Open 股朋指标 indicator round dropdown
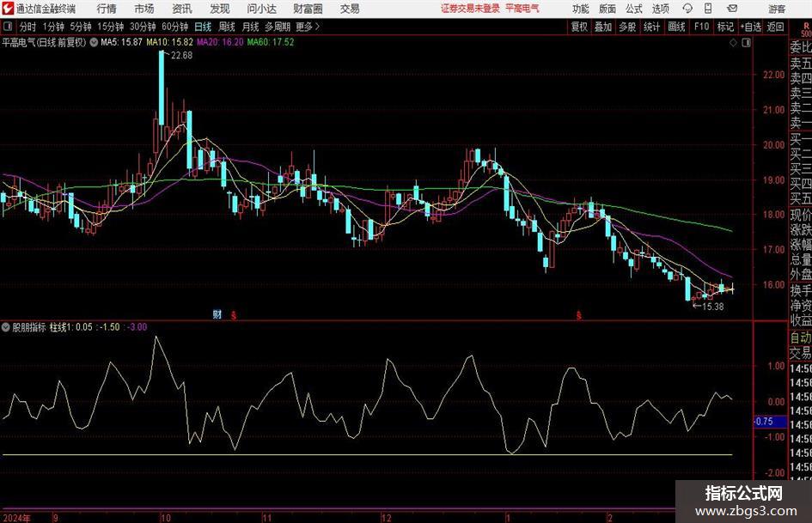 pyautogui.click(x=6, y=326)
